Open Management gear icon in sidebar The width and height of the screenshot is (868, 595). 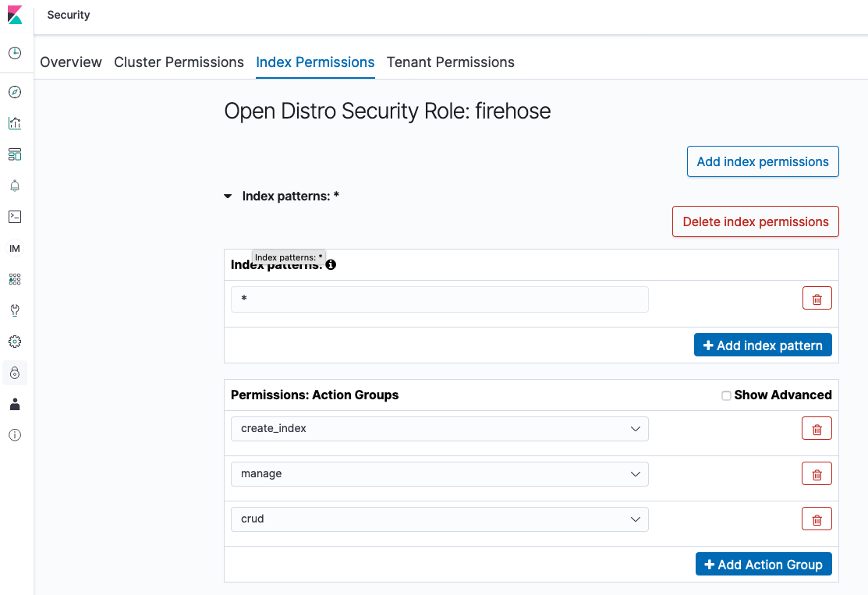coord(15,342)
